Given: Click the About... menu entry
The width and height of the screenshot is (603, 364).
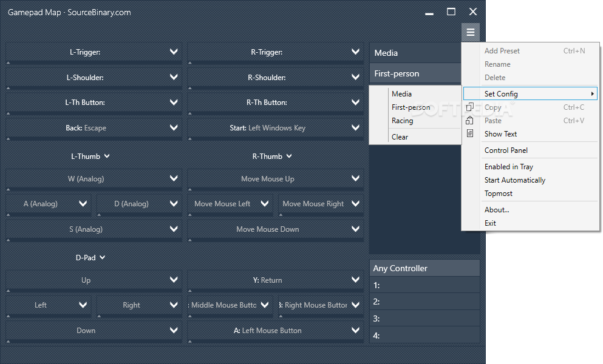Looking at the screenshot, I should (497, 210).
